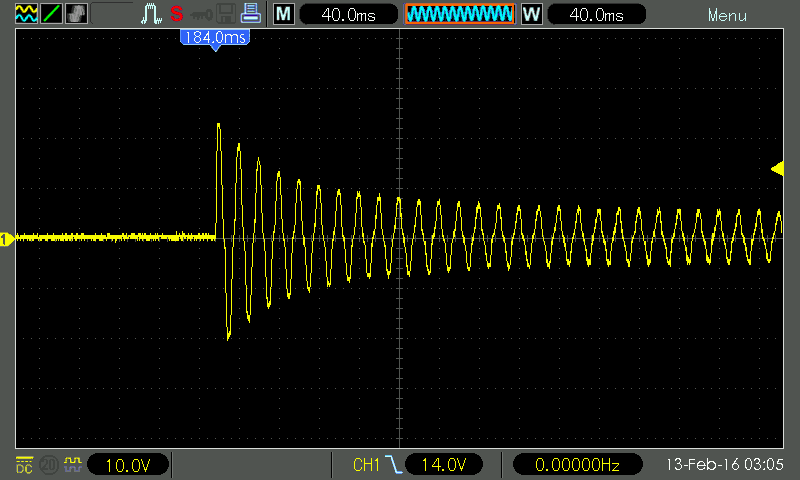Click the channel 1 ground level marker
The image size is (800, 480).
click(x=7, y=239)
